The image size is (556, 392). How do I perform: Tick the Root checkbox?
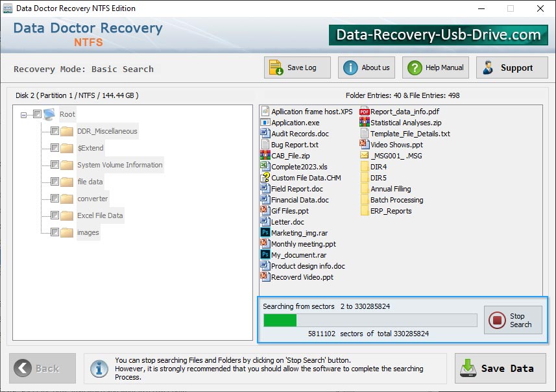[37, 114]
